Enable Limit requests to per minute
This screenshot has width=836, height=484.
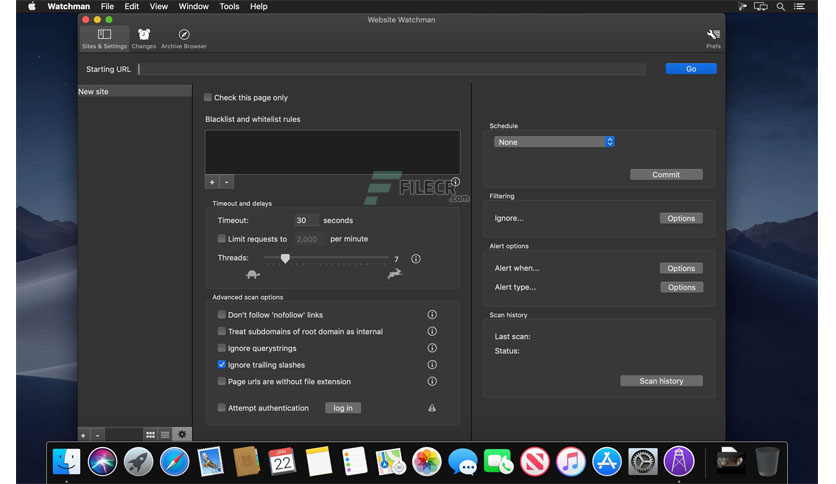pyautogui.click(x=221, y=238)
